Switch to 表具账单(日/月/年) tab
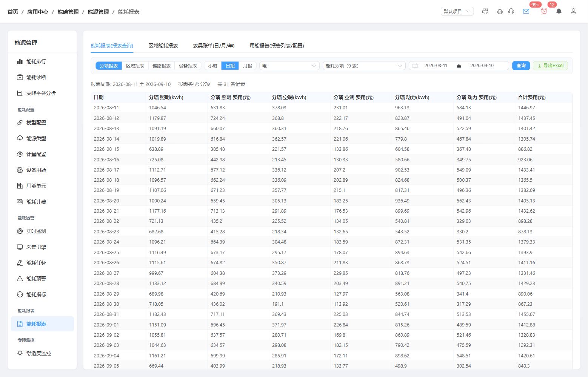Image resolution: width=588 pixels, height=377 pixels. [x=214, y=46]
